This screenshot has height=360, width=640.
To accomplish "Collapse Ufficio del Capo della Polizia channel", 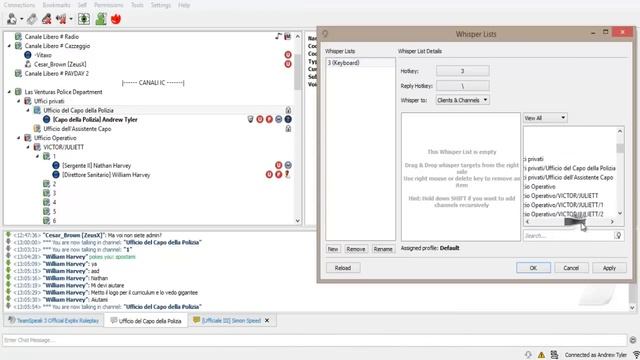I will tap(28, 110).
